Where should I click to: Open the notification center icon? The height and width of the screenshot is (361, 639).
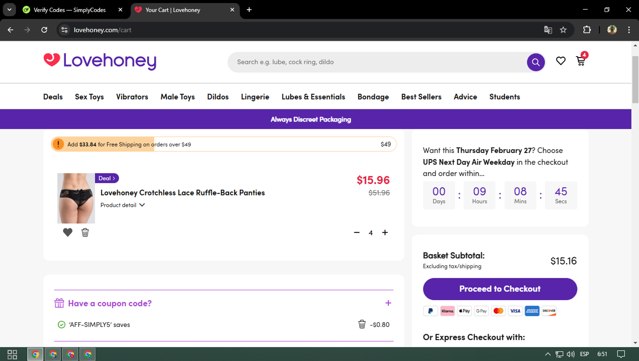[x=621, y=354]
